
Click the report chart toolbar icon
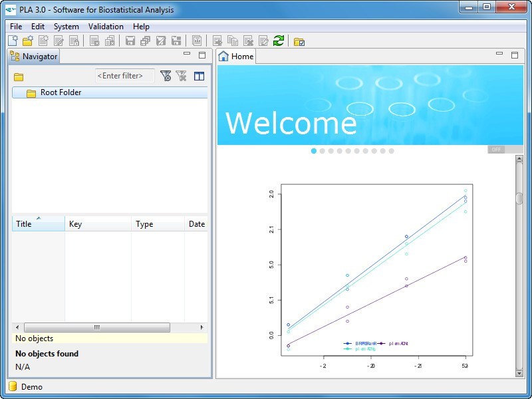[x=197, y=41]
